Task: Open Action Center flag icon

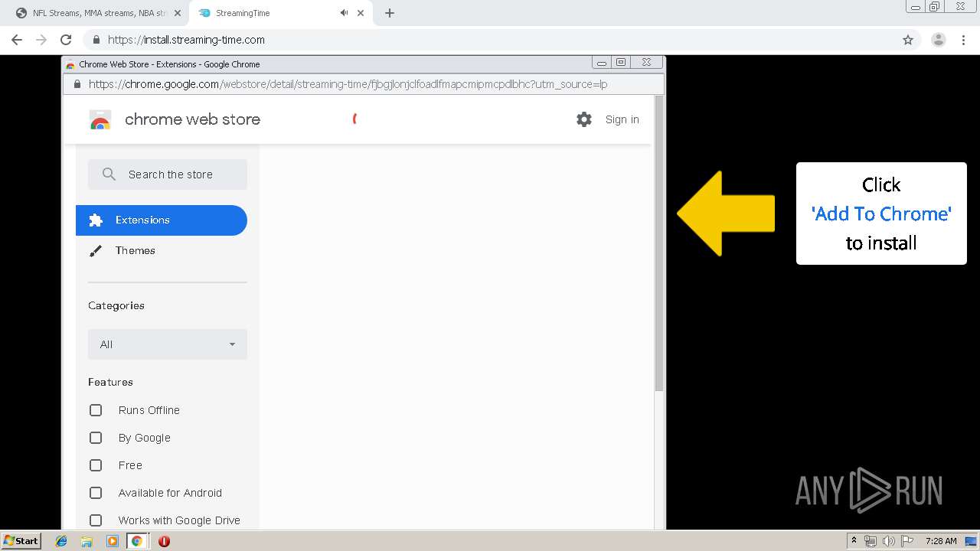Action: 907,541
